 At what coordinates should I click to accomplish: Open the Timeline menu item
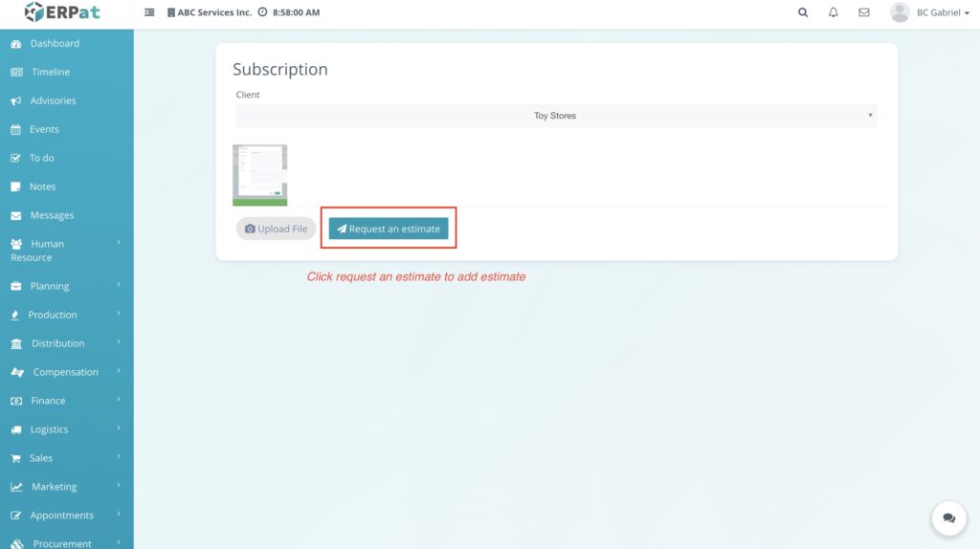click(50, 72)
